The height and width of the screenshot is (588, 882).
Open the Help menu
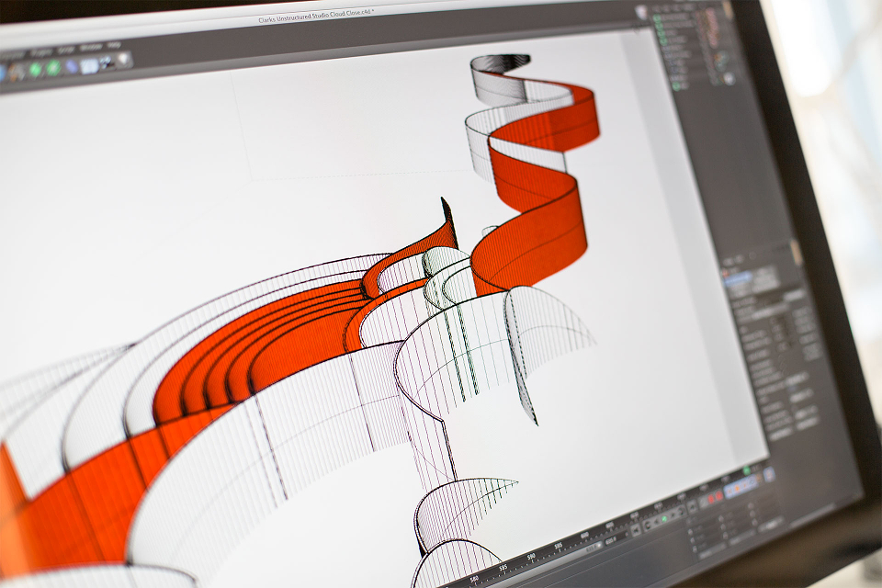pos(114,44)
